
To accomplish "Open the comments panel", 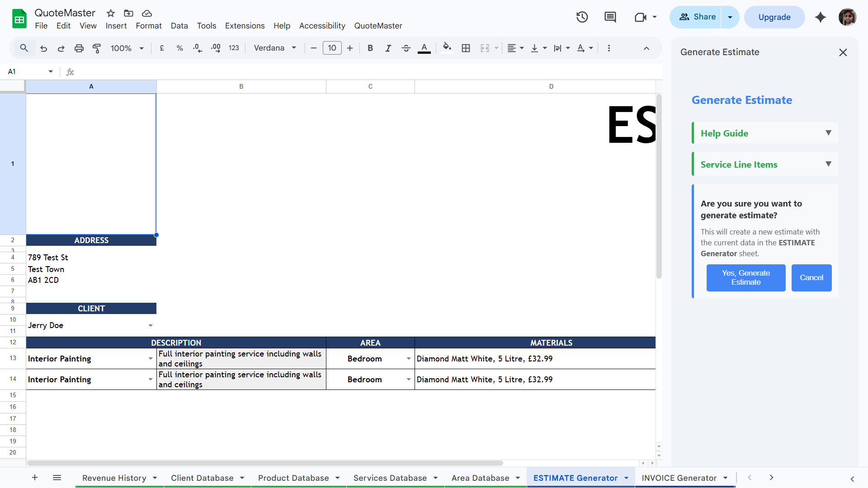I will pos(610,17).
